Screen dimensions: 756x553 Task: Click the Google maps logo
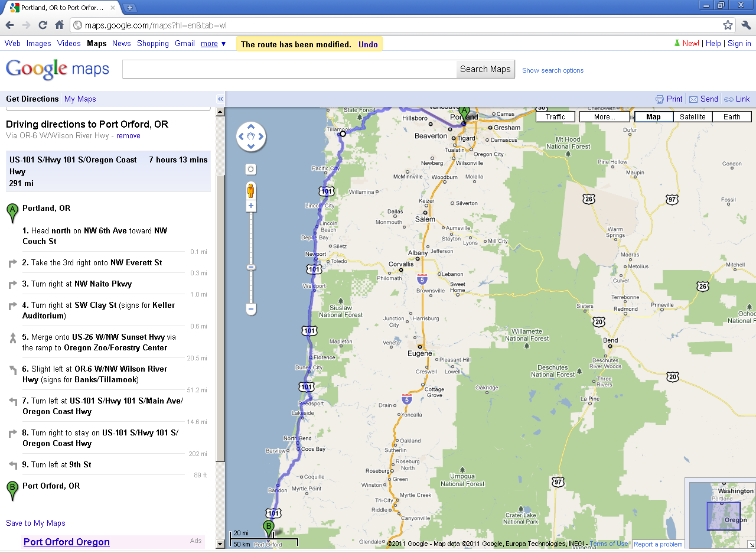click(x=57, y=69)
